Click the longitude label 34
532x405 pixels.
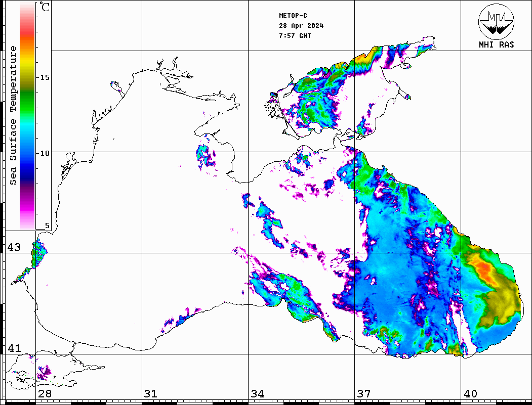[257, 394]
